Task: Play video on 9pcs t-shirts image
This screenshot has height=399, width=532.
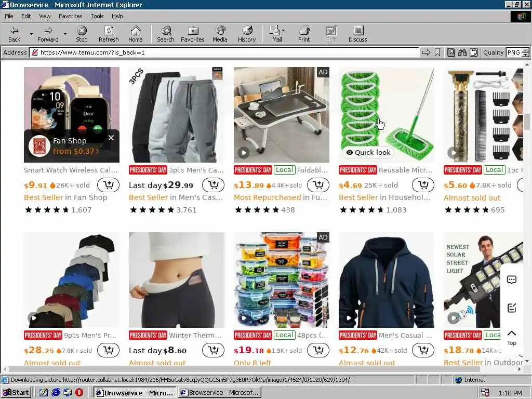Action: (33, 318)
